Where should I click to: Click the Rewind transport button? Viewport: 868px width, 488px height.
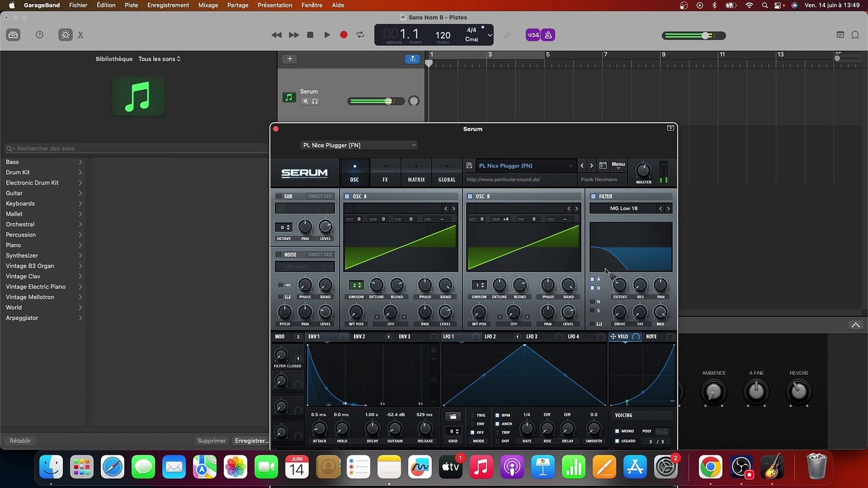[x=277, y=35]
